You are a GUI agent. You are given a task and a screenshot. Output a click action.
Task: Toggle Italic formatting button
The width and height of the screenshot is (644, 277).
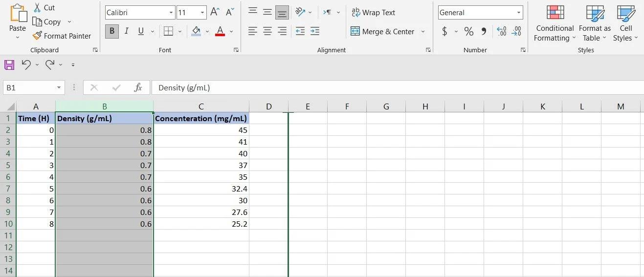point(126,31)
